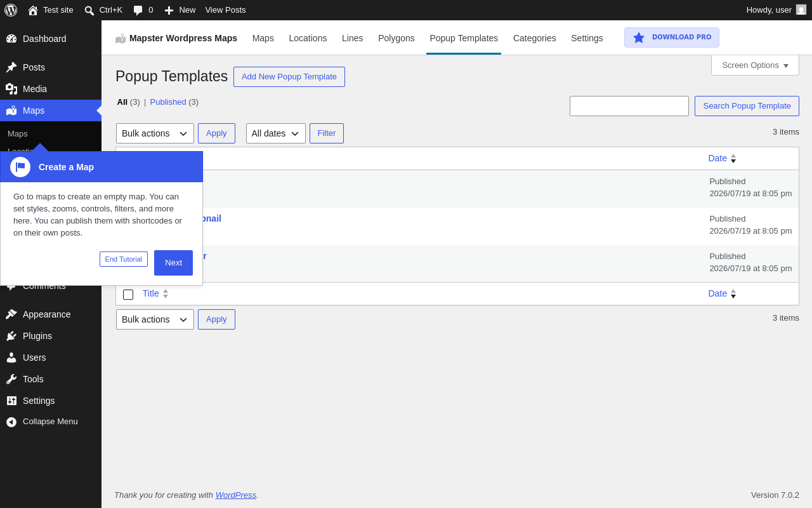Screen dimensions: 812x508
Task: Open the Plugins menu item
Action: click(x=51, y=336)
